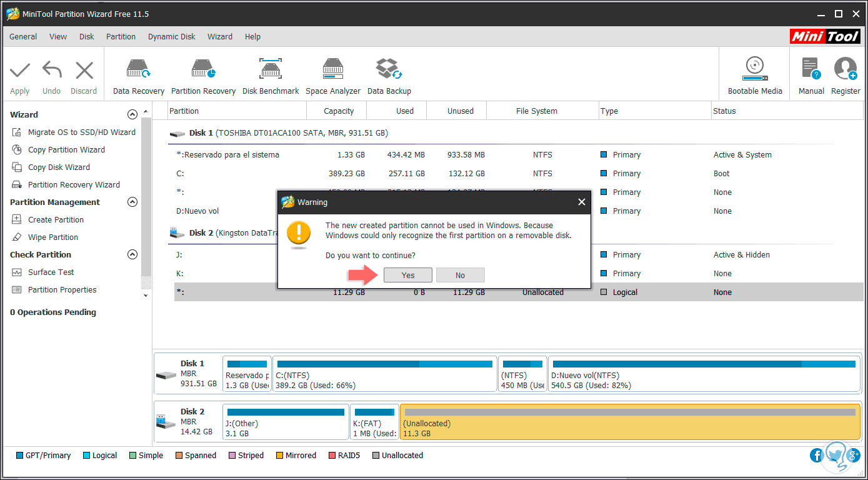Sort by the Status column header
Image resolution: width=868 pixels, height=480 pixels.
pyautogui.click(x=786, y=111)
